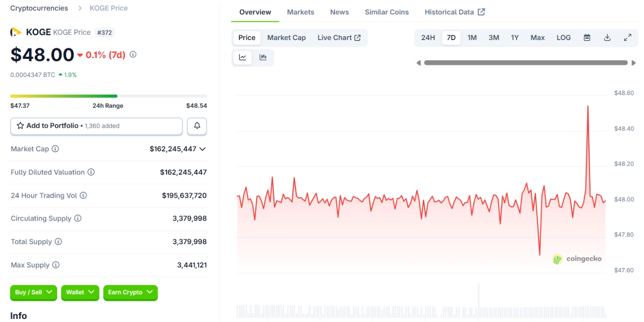Open the Wallet dropdown

80,292
